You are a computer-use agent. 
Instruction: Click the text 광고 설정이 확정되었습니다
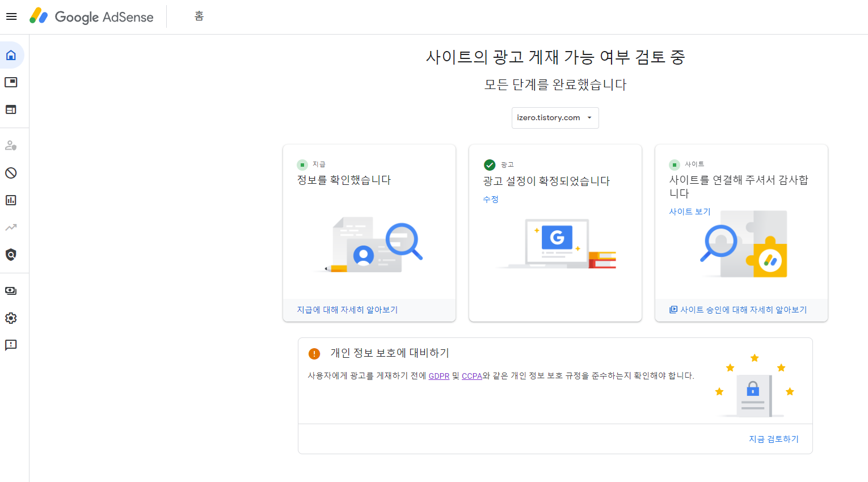(x=546, y=181)
